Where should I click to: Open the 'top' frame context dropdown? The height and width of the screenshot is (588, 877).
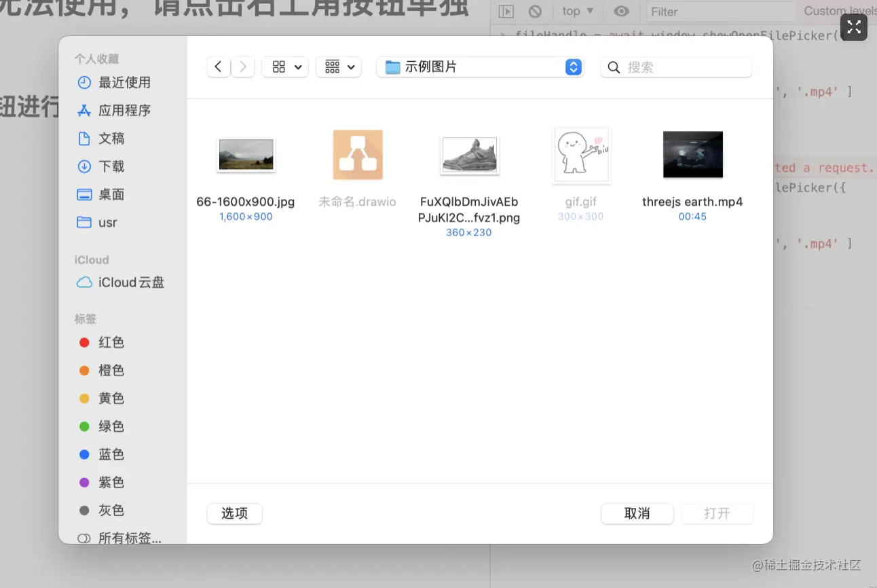click(576, 12)
